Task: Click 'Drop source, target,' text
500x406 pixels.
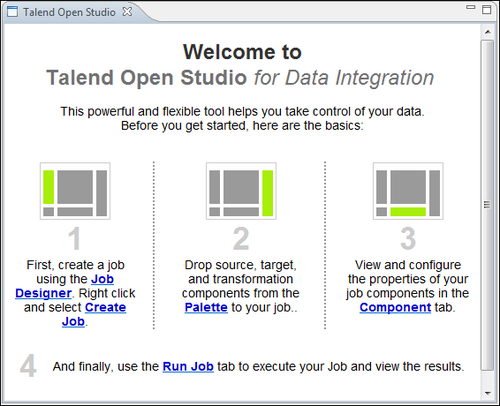Action: [240, 265]
